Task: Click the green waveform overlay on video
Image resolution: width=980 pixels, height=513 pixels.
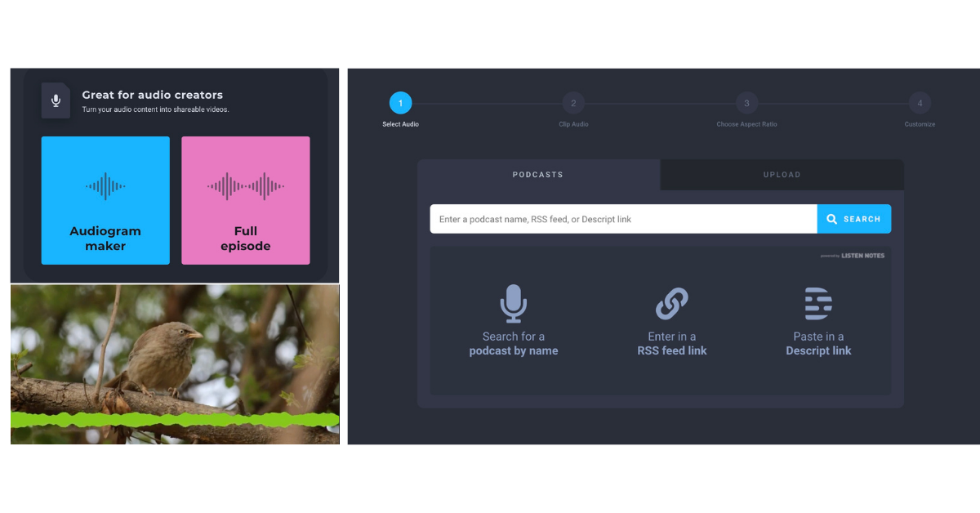Action: [174, 420]
